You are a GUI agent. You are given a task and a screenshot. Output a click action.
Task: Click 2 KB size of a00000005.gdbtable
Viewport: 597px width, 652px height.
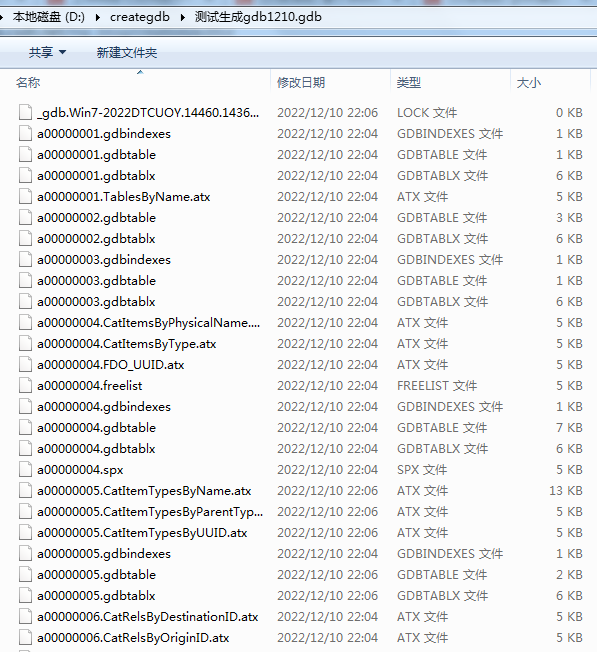pyautogui.click(x=569, y=575)
